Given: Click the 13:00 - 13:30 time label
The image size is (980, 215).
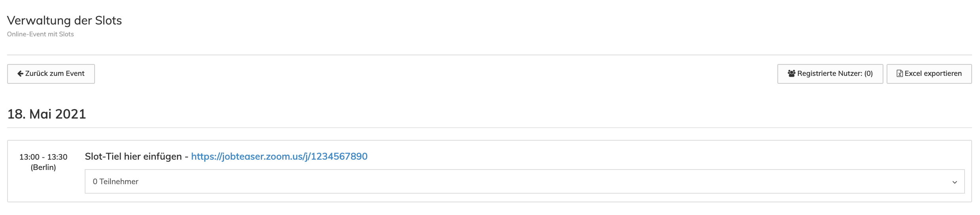Looking at the screenshot, I should coord(44,157).
